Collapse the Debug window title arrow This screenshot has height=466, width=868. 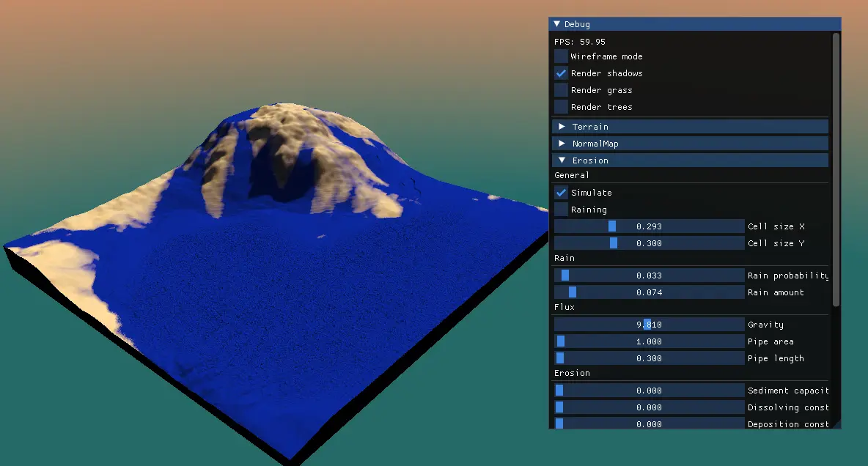(557, 24)
